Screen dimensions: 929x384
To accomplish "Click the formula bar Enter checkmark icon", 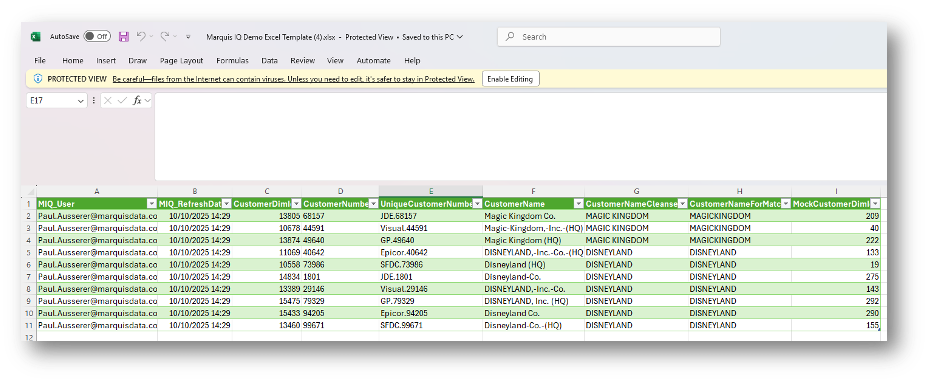I will coord(122,101).
